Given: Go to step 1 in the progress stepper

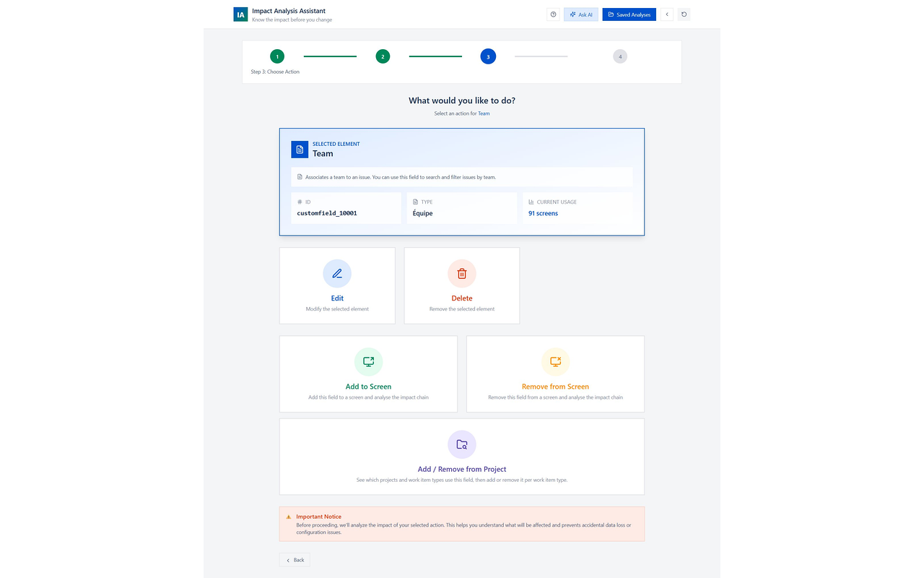Looking at the screenshot, I should [277, 56].
